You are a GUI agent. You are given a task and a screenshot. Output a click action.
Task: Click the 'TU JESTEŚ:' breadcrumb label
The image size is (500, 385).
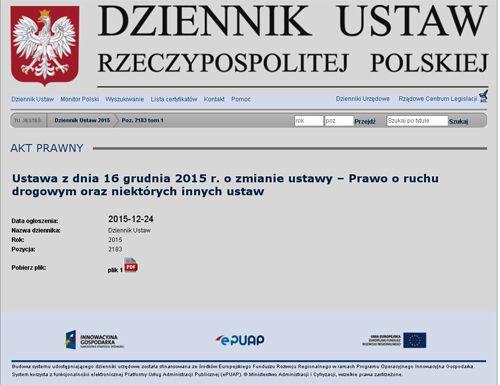pyautogui.click(x=28, y=120)
